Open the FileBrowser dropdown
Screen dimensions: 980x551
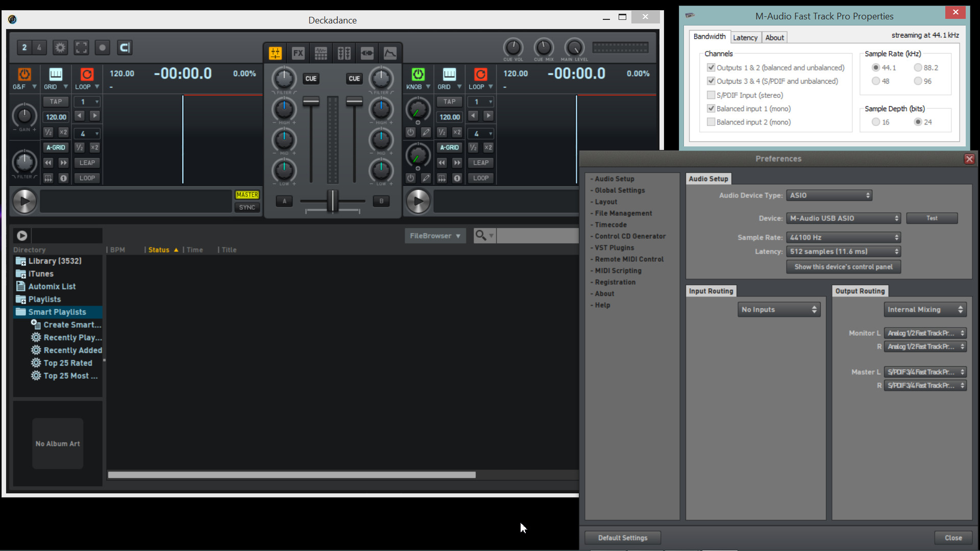point(435,236)
